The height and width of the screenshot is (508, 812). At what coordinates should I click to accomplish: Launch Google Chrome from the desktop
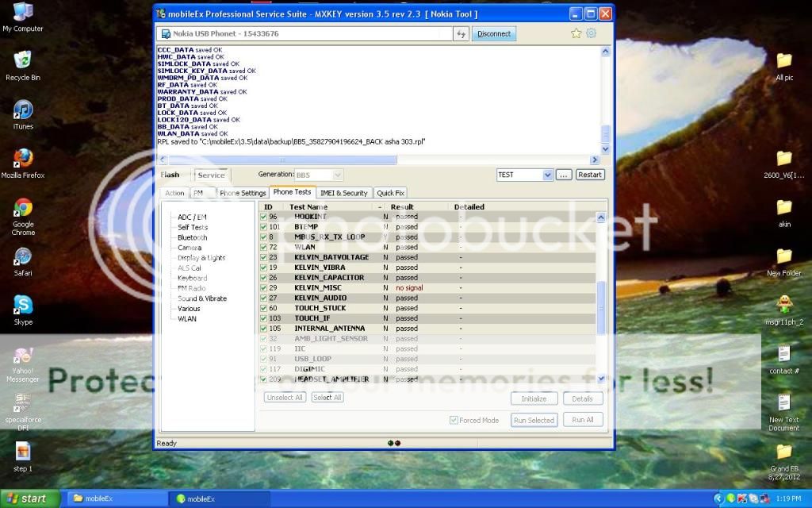23,208
